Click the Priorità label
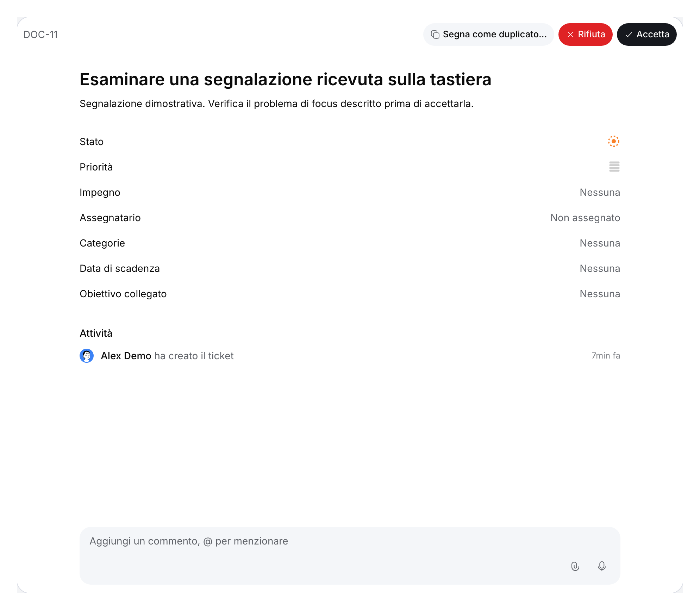The image size is (700, 610). pyautogui.click(x=96, y=167)
